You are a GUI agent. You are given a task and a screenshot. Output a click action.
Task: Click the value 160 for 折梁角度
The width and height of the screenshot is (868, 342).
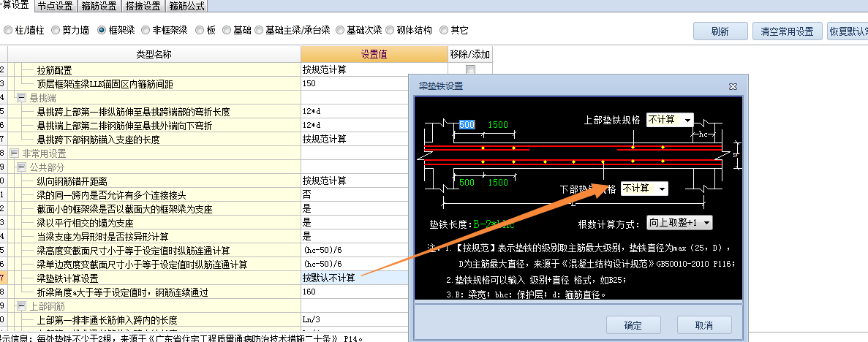pyautogui.click(x=309, y=292)
